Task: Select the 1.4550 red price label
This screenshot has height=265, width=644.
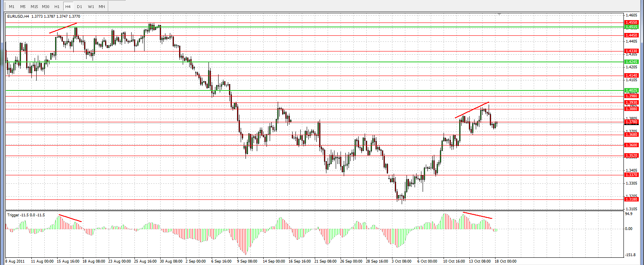Action: 631,23
